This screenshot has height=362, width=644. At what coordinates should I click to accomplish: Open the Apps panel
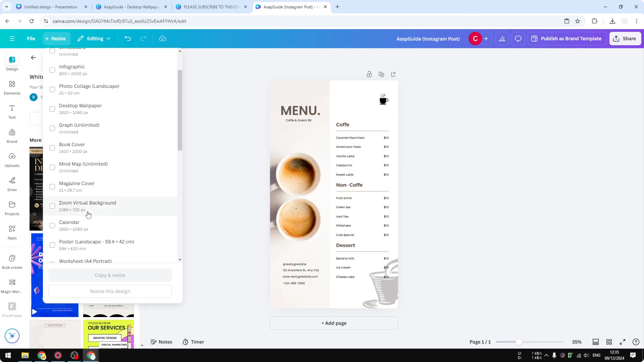(12, 232)
